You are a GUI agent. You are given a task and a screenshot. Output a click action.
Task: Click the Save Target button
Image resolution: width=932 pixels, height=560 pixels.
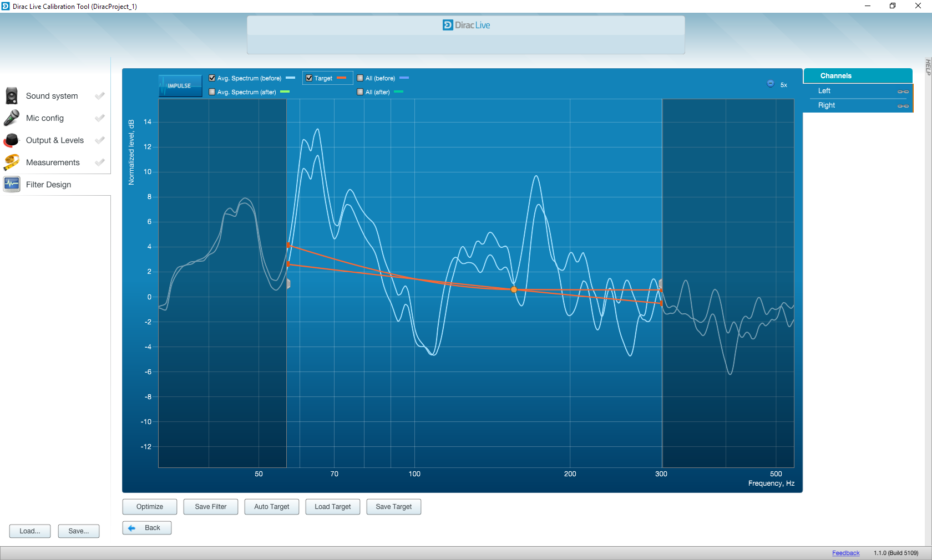(394, 507)
